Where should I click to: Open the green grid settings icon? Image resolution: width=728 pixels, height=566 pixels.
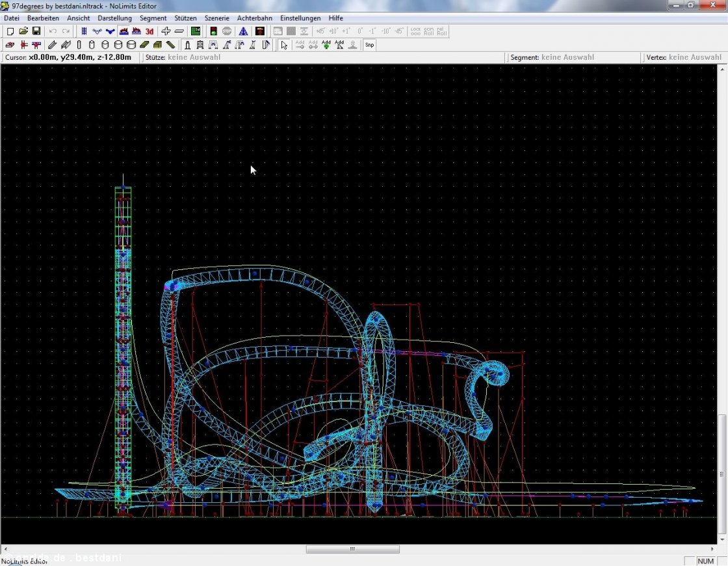pos(196,31)
